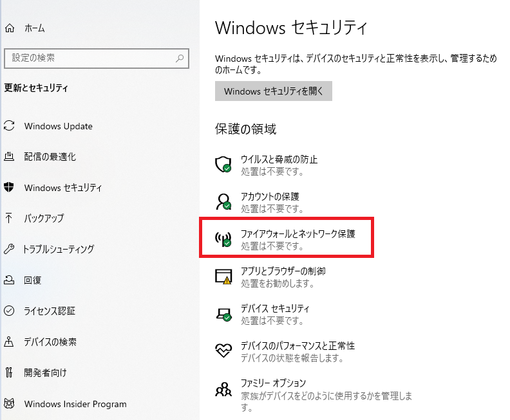
Task: Select 配信の最適化 menu entry
Action: [x=50, y=156]
